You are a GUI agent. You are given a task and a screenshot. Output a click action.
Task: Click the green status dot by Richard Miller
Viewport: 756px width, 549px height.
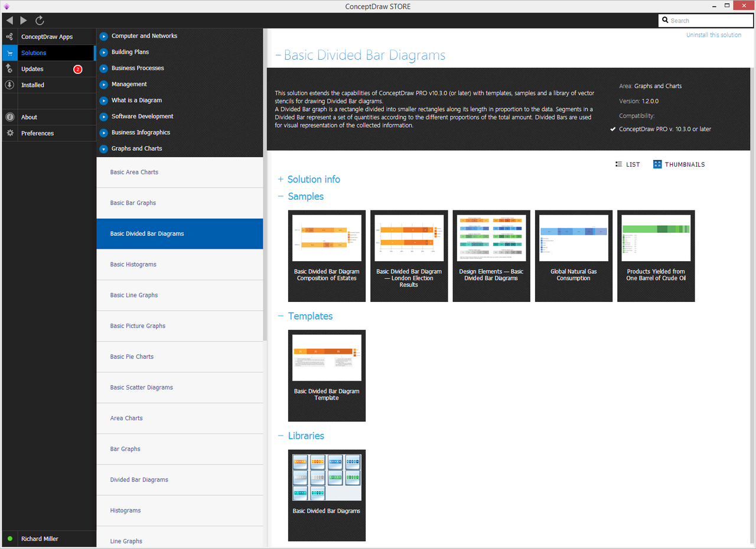10,539
